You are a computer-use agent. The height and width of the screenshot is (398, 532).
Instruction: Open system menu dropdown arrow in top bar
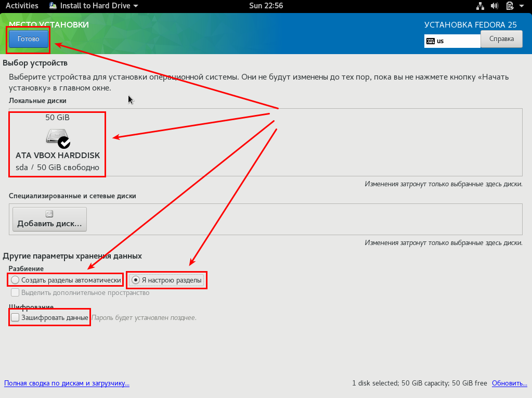[523, 6]
